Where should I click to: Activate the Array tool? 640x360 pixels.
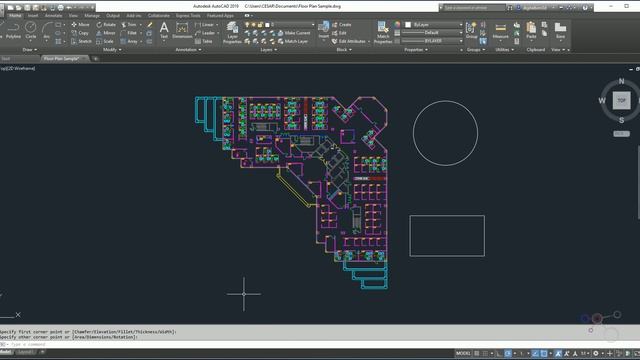pyautogui.click(x=129, y=41)
